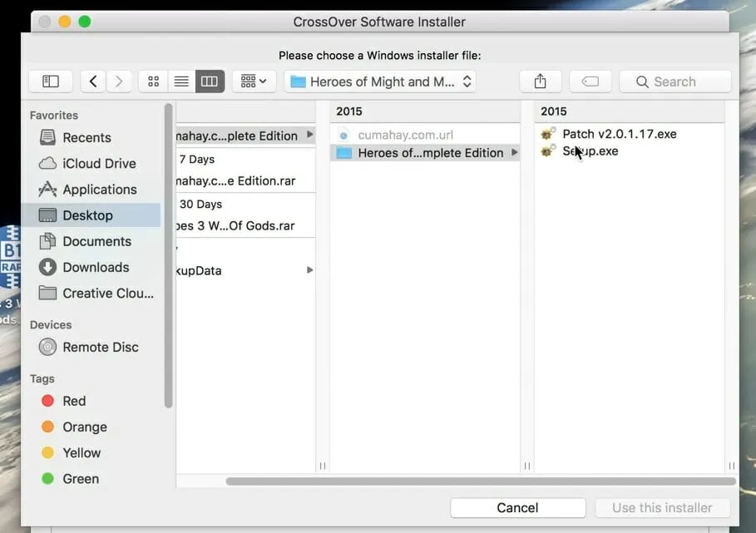
Task: Click the Share icon
Action: tap(541, 81)
